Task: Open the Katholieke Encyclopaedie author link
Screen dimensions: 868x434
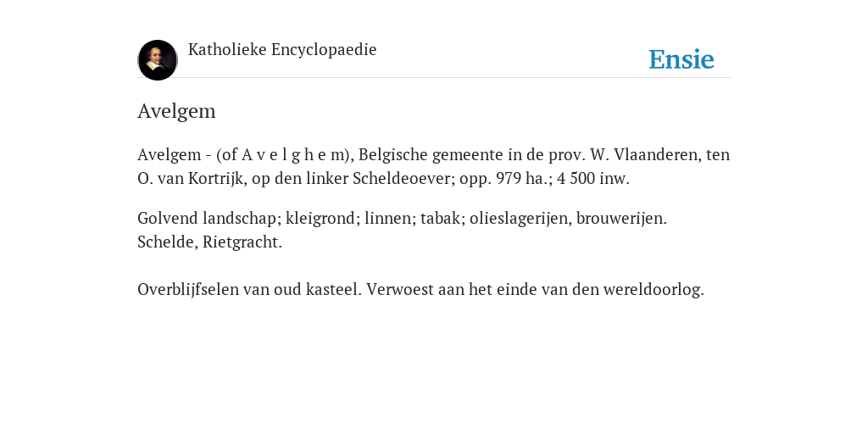Action: pos(282,49)
